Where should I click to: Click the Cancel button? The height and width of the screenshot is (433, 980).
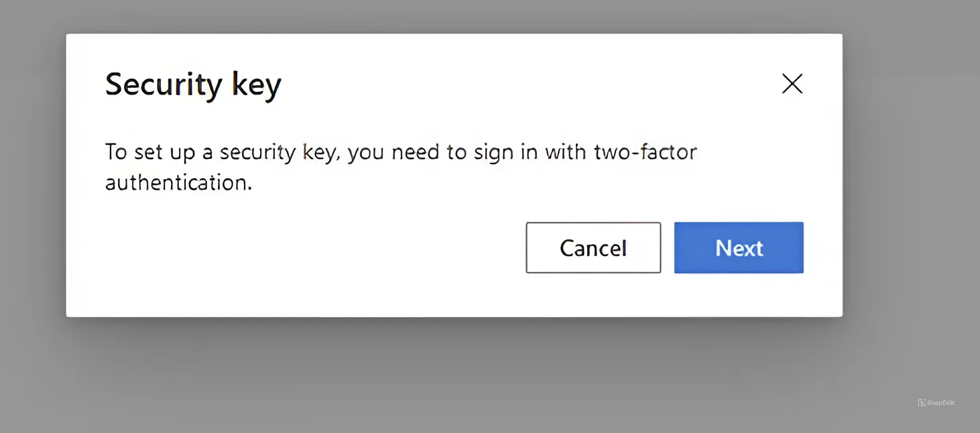point(593,248)
